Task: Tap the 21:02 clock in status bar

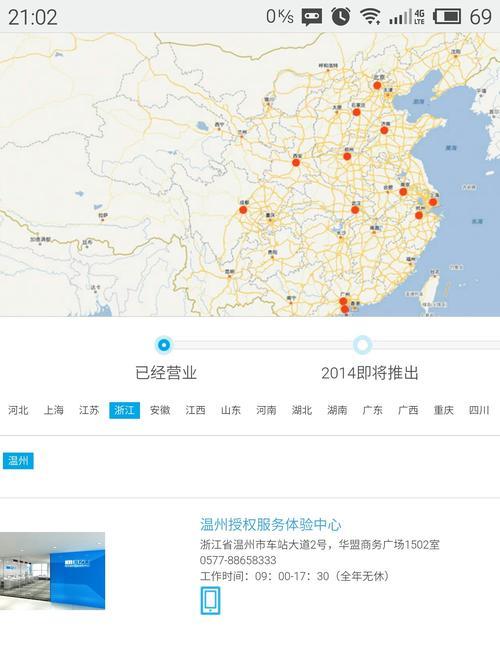Action: 33,17
